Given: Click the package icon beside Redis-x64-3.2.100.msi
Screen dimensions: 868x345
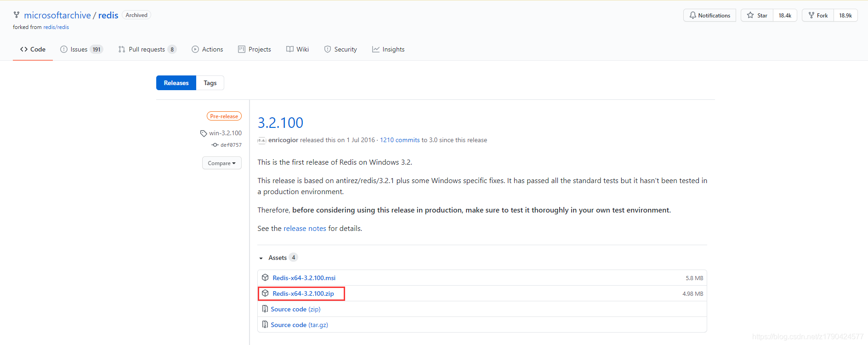Looking at the screenshot, I should 265,277.
